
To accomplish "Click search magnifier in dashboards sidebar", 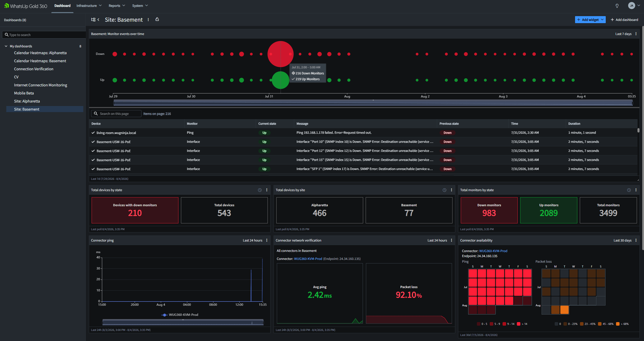I will click(x=7, y=35).
